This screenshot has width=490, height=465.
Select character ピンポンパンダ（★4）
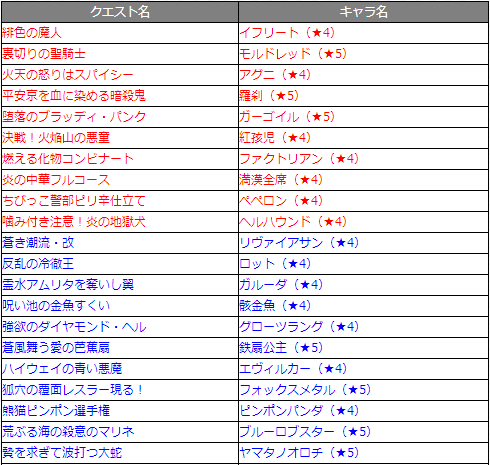click(x=299, y=411)
